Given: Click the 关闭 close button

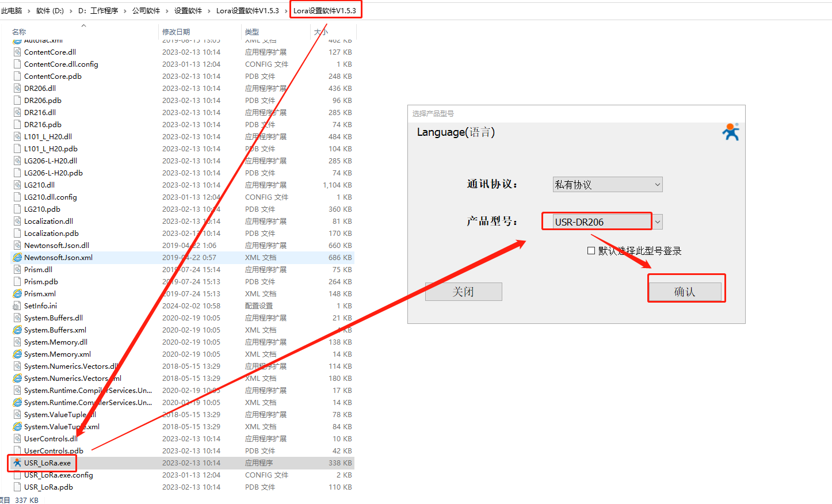Looking at the screenshot, I should (x=463, y=292).
